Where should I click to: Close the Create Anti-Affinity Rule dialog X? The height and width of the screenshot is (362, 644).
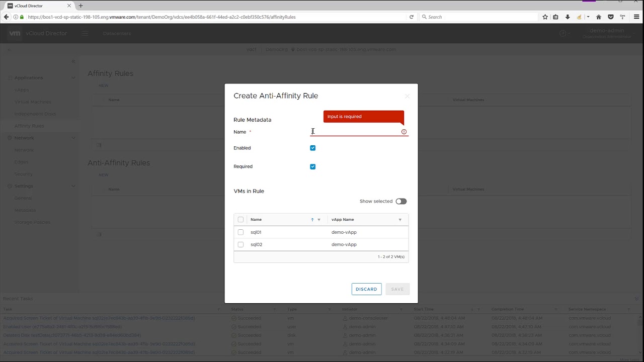coord(407,96)
